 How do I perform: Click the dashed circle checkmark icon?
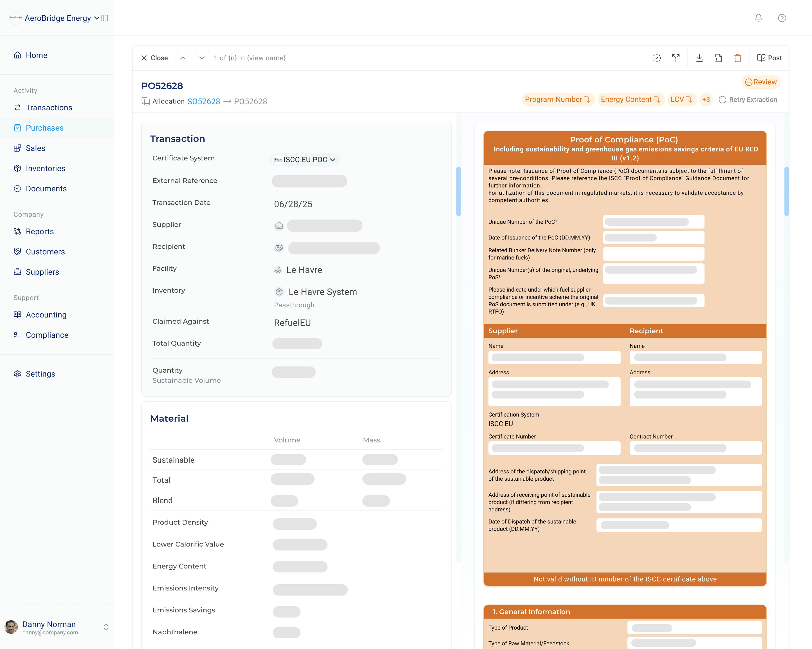[x=656, y=58]
